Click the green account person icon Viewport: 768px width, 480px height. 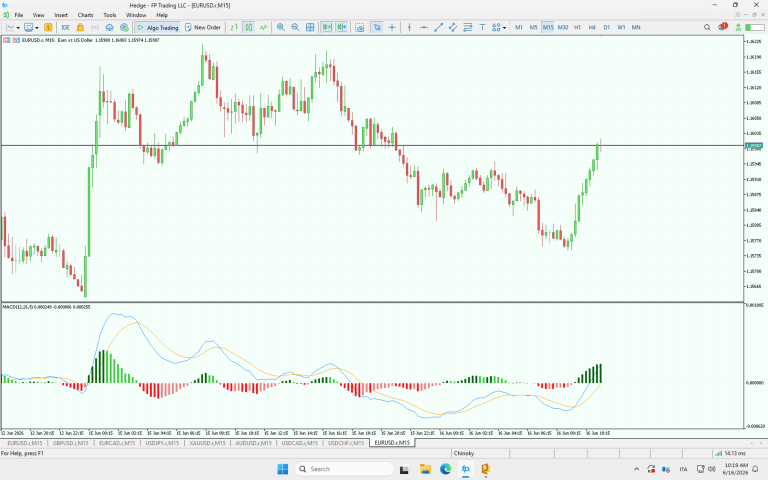click(x=738, y=27)
